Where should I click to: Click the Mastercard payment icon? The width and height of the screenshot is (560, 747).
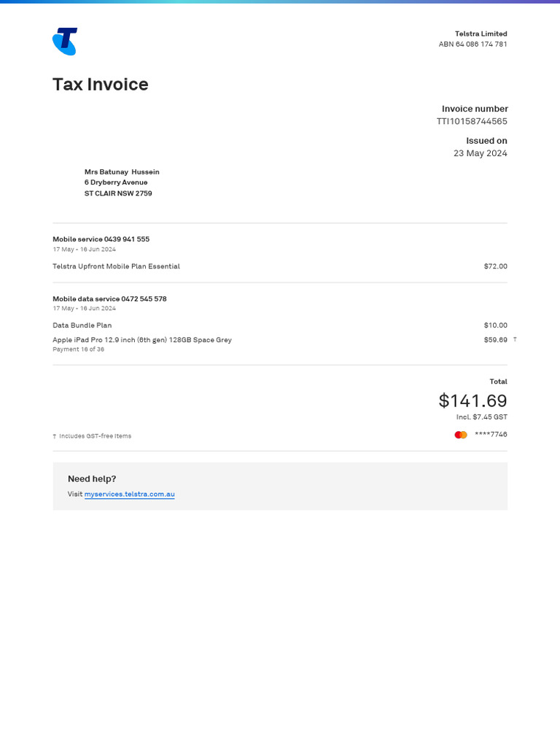tap(461, 435)
